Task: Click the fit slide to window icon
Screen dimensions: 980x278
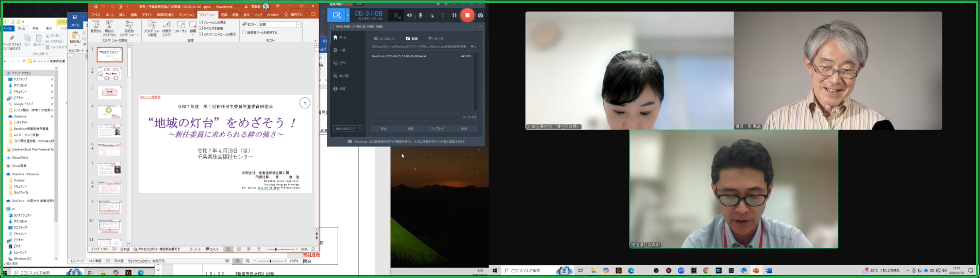Action: (x=313, y=249)
